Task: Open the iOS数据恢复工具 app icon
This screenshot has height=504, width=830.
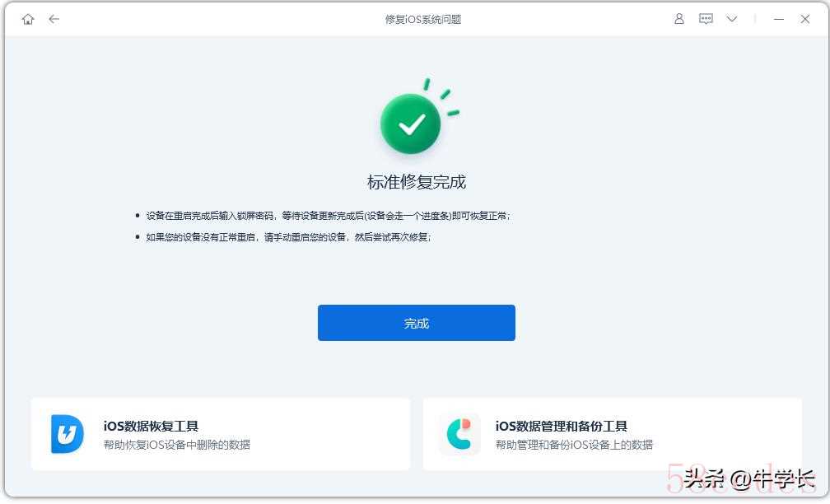Action: click(68, 434)
